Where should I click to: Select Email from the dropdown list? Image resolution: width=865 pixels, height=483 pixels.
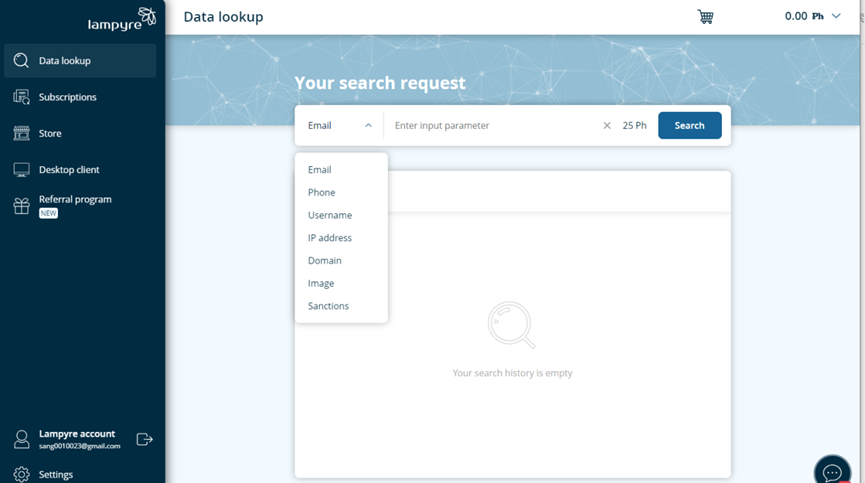click(x=319, y=170)
